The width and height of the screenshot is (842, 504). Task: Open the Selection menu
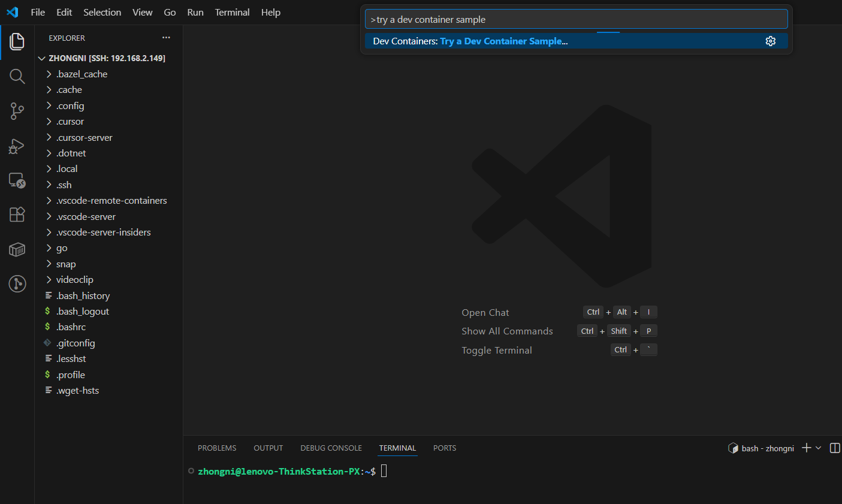102,12
